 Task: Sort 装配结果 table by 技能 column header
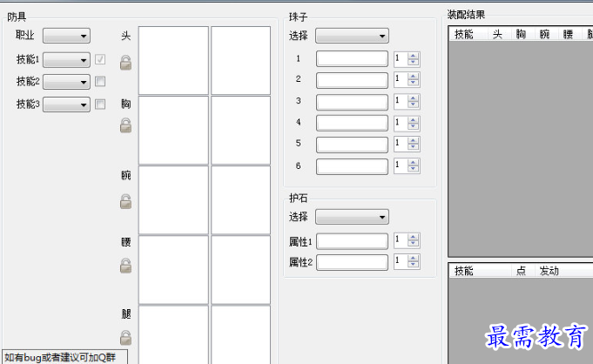click(x=468, y=34)
